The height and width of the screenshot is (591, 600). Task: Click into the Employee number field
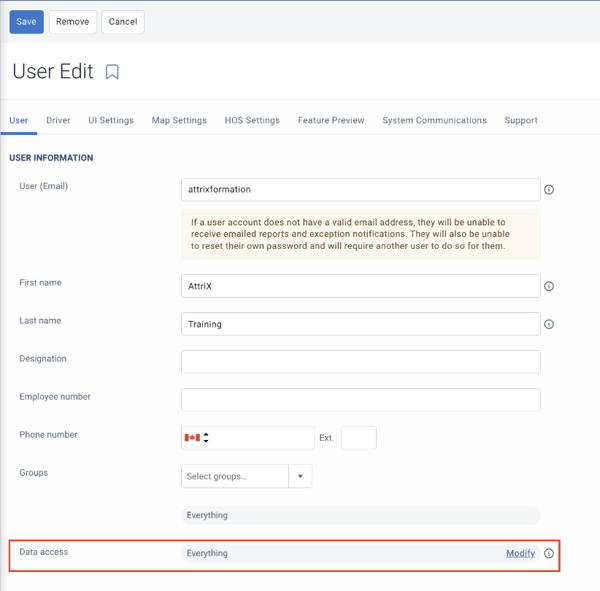point(361,400)
